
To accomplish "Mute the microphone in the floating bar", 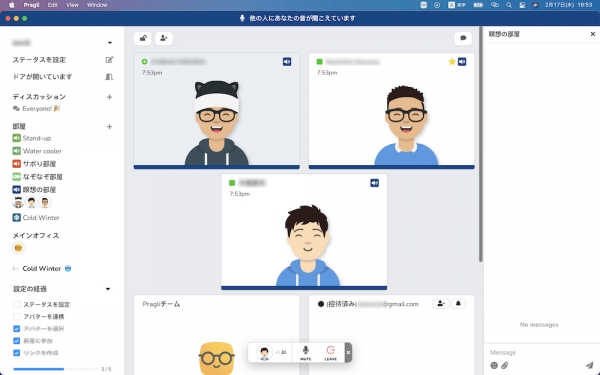I will 305,353.
